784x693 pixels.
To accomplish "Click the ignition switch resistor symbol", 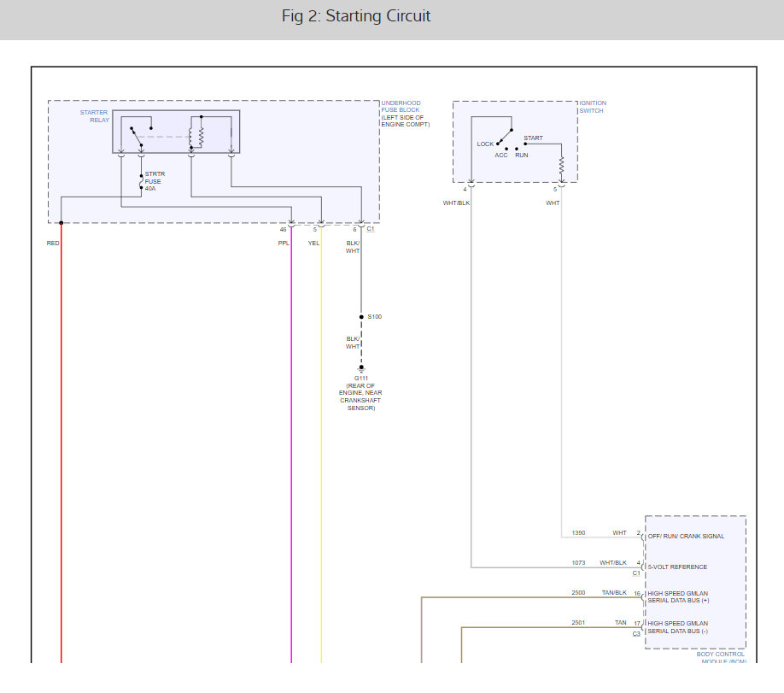I will [561, 164].
